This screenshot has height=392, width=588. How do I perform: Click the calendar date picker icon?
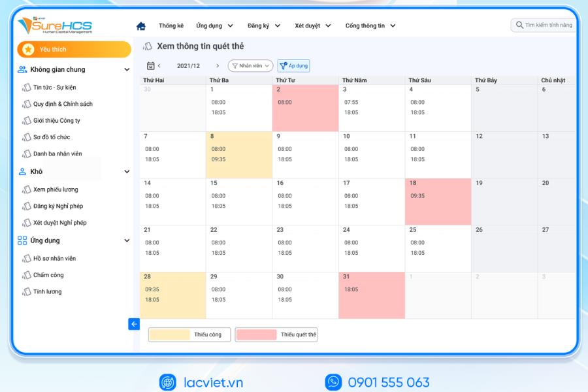(x=150, y=65)
